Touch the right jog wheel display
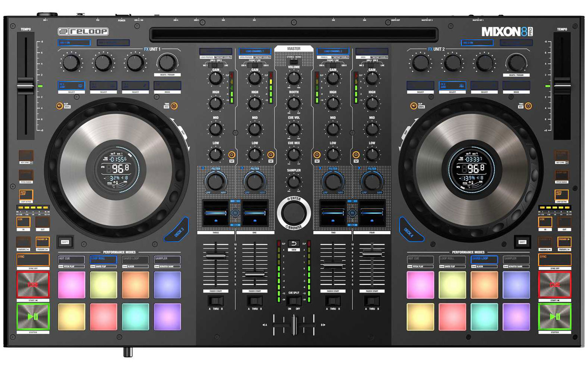588x370 pixels. 472,169
